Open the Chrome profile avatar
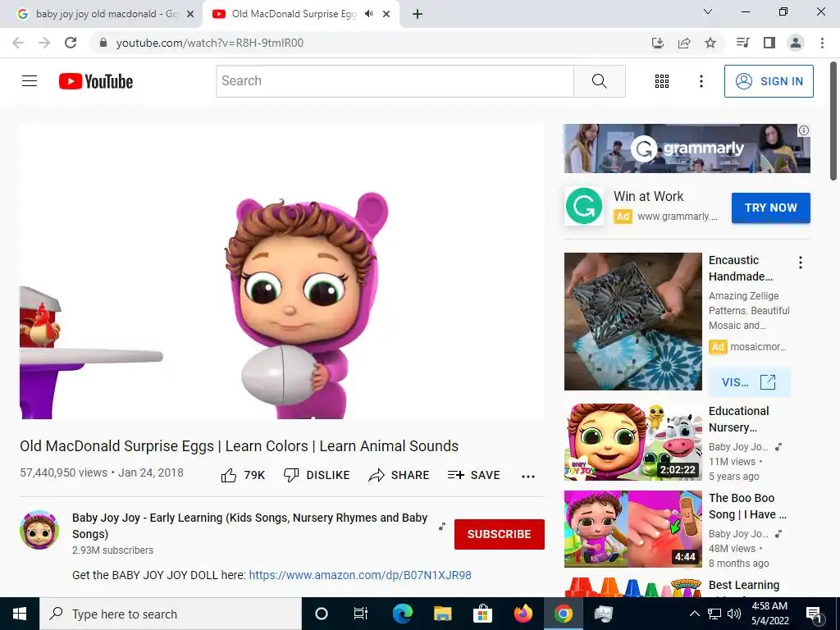The width and height of the screenshot is (840, 630). point(796,43)
